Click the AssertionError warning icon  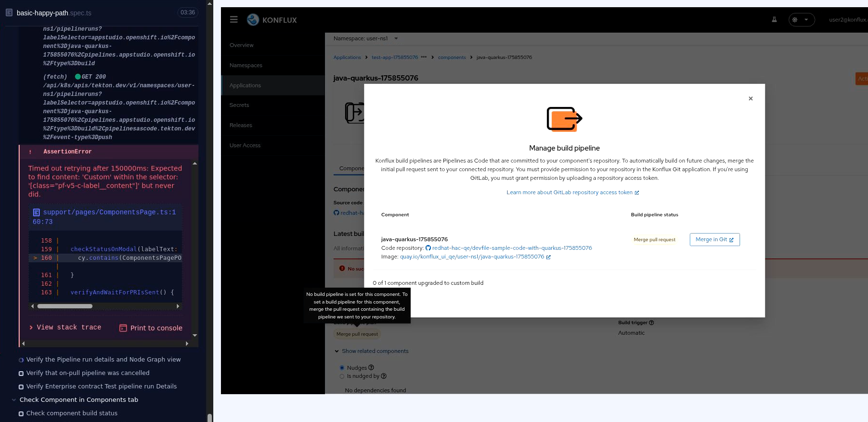pyautogui.click(x=30, y=152)
